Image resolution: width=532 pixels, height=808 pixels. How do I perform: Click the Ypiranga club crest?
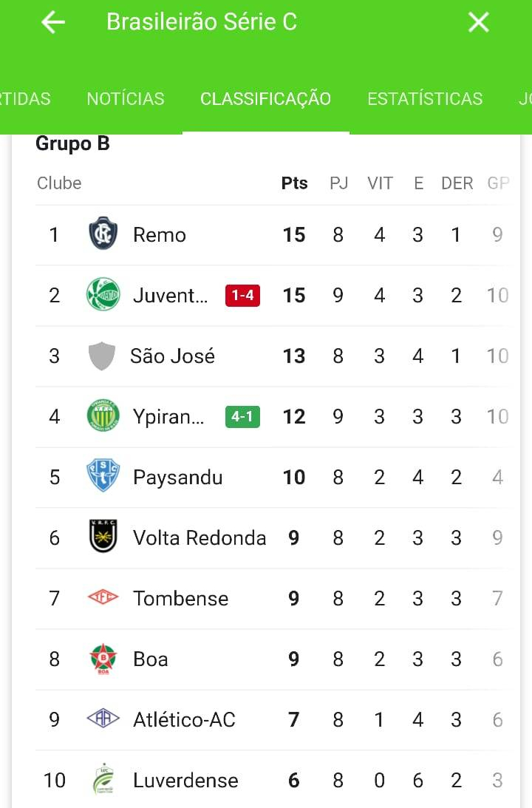(103, 416)
